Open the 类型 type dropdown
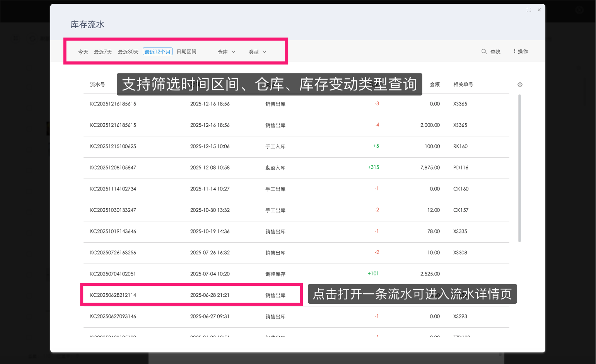 257,51
